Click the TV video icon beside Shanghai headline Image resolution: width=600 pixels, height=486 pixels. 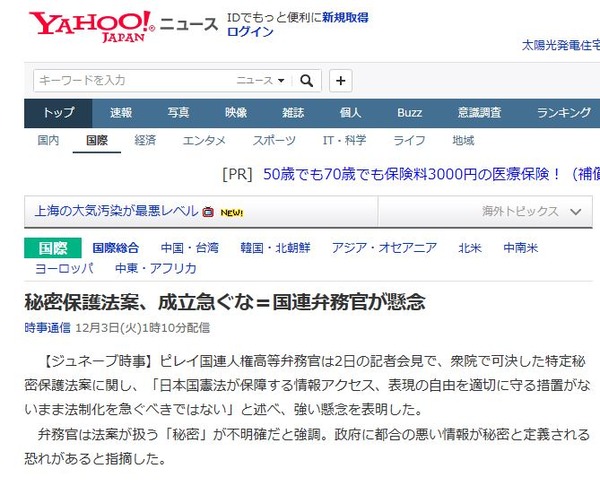click(208, 212)
